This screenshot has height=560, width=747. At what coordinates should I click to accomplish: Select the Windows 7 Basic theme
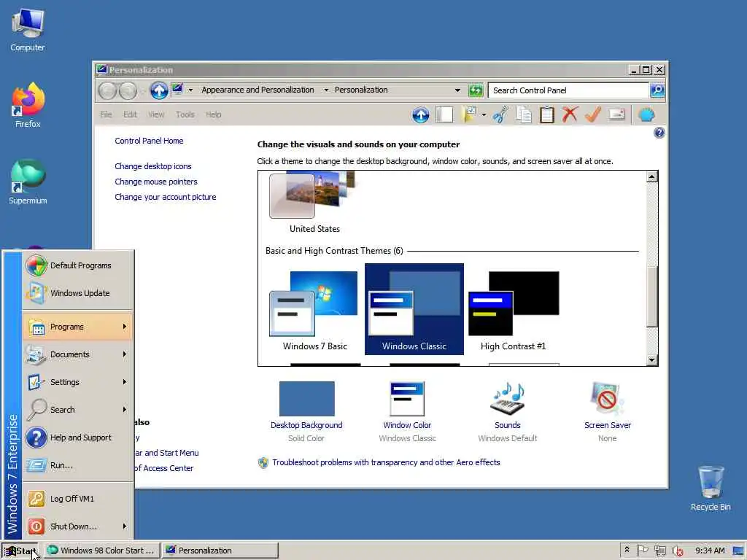pos(314,309)
